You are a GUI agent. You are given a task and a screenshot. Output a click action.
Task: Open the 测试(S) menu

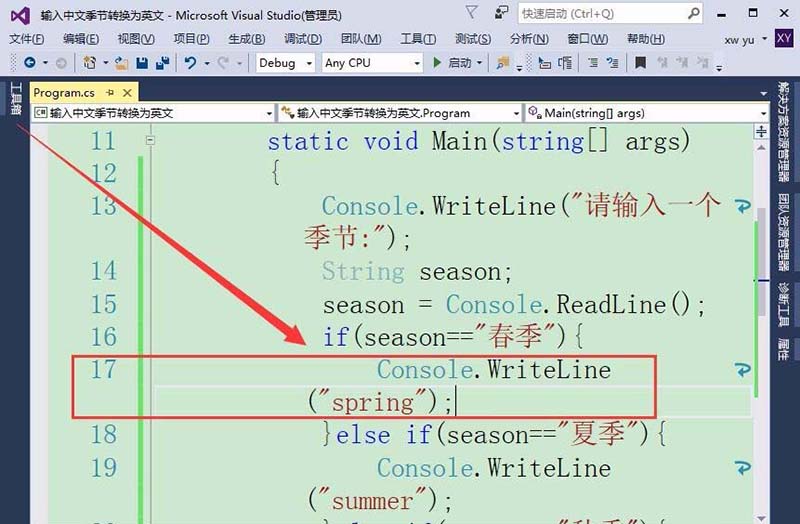pos(473,39)
